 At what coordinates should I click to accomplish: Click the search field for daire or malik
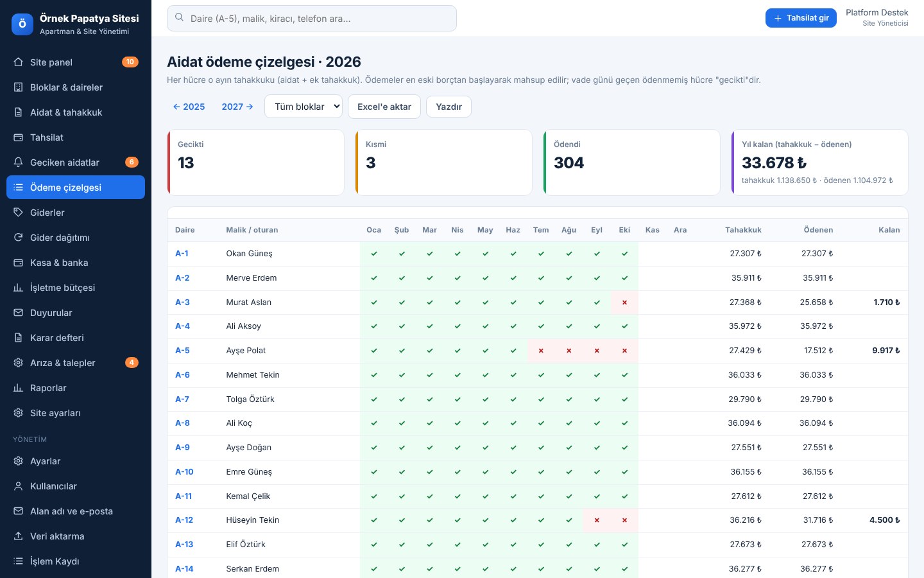coord(312,19)
